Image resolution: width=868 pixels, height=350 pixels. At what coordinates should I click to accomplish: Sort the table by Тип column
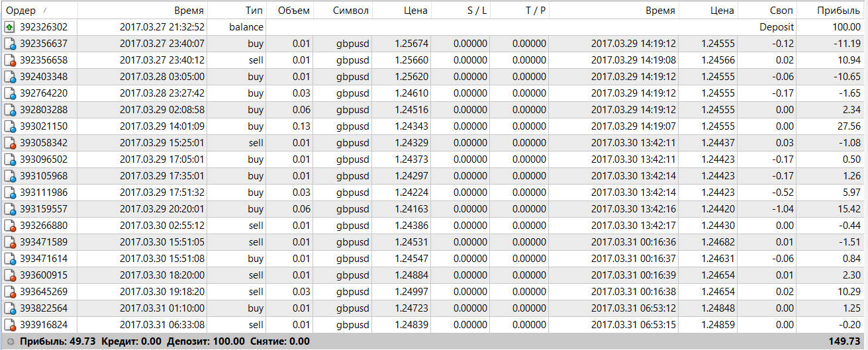254,11
